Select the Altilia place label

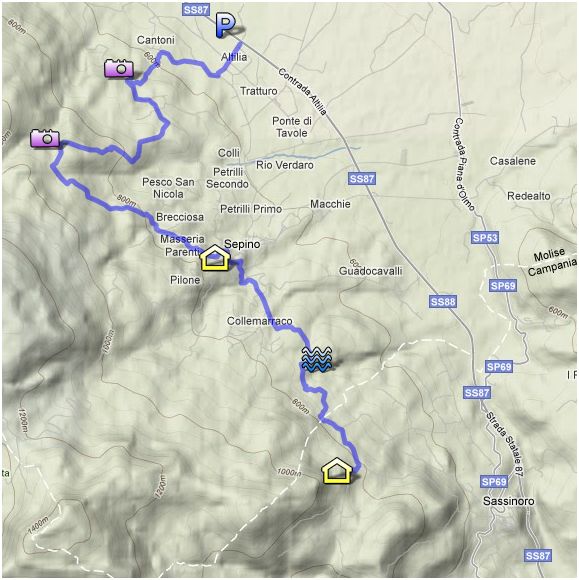pos(234,57)
